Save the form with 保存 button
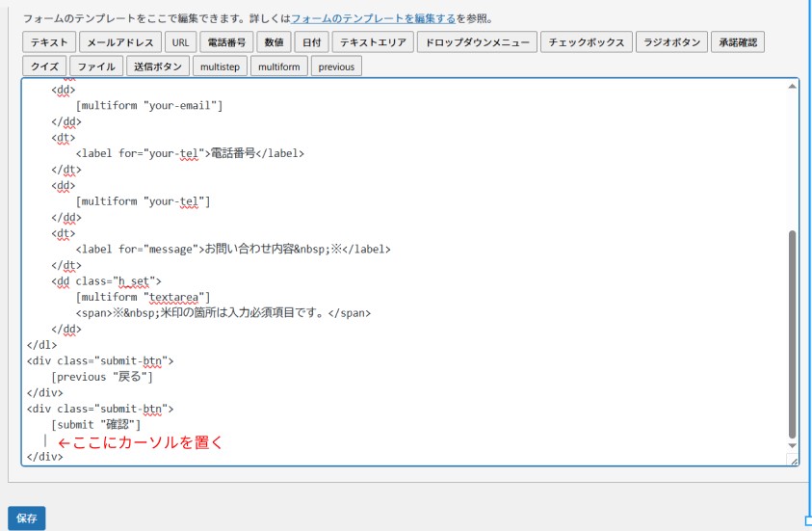The width and height of the screenshot is (812, 531). (26, 518)
